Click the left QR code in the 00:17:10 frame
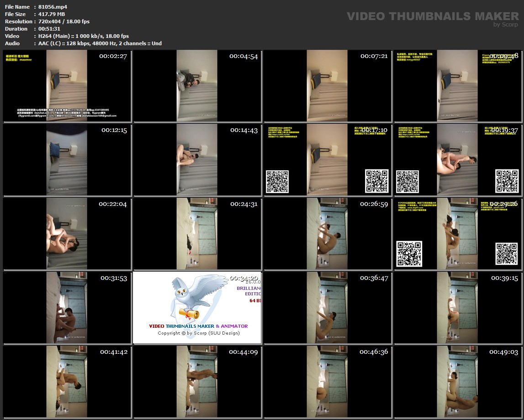This screenshot has height=420, width=524. coord(277,181)
